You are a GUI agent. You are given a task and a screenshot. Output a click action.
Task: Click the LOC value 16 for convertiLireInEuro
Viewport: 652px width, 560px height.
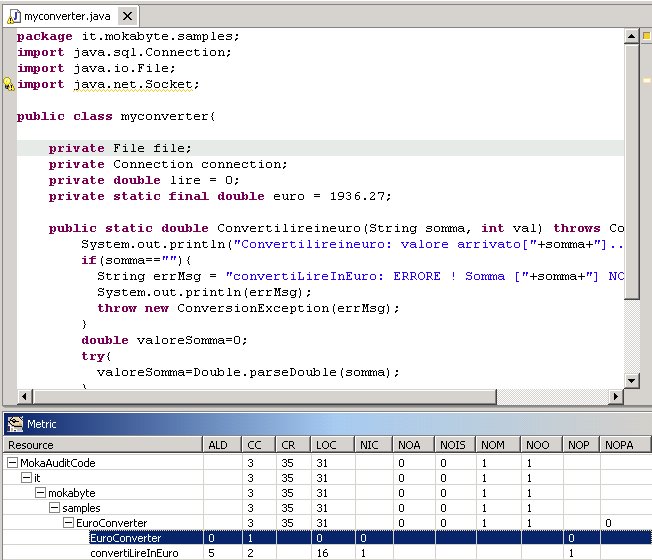coord(322,553)
